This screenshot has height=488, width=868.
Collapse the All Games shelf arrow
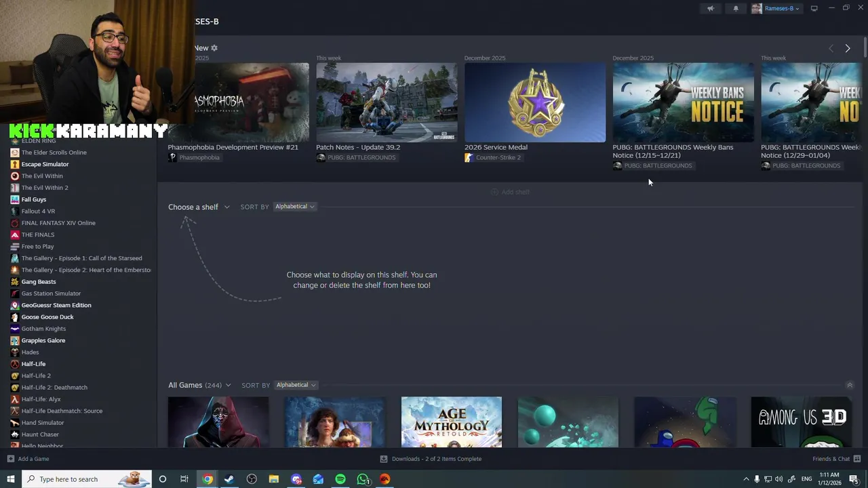850,385
